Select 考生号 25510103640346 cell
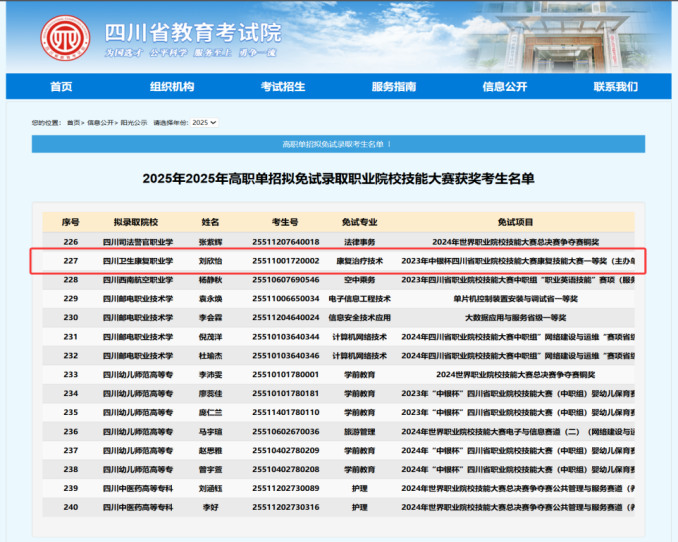 pyautogui.click(x=285, y=356)
